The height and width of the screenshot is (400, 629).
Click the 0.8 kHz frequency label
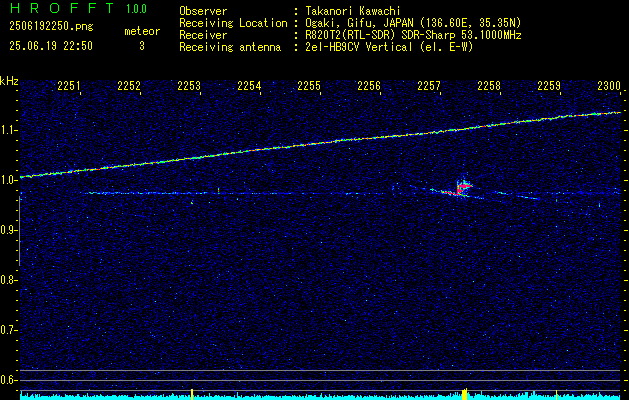(9, 280)
